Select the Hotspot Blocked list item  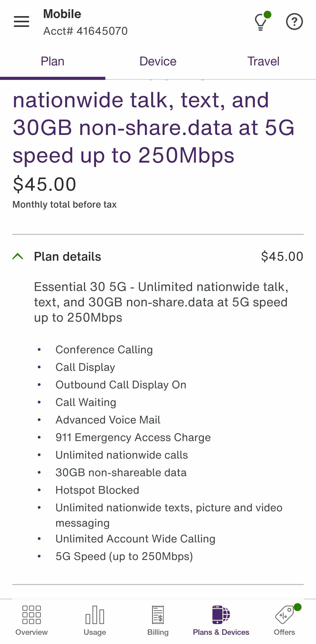click(97, 490)
